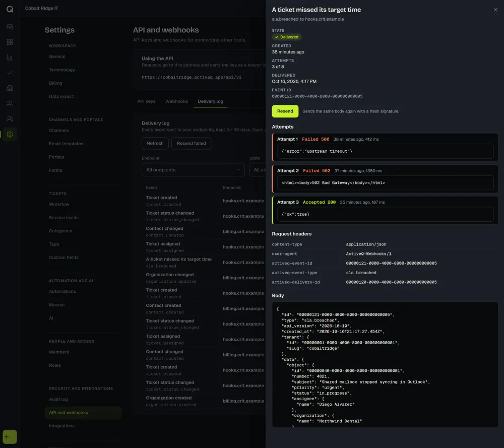Open Portals settings
Viewport: 504px width, 448px height.
56,157
